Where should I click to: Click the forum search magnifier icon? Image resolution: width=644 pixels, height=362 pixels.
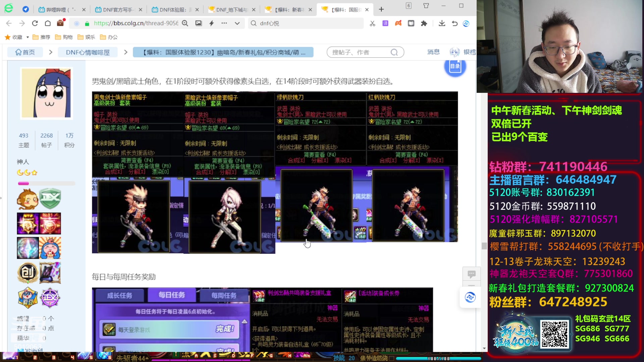pyautogui.click(x=394, y=52)
